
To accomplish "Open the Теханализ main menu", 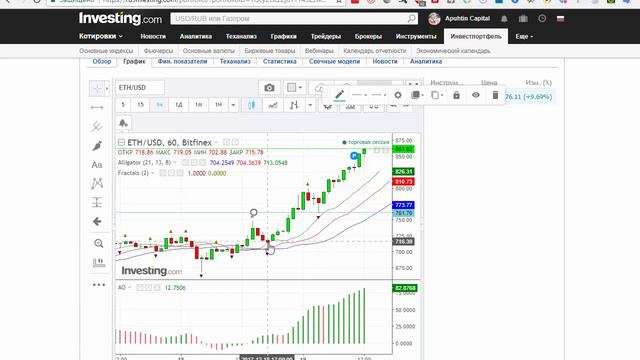I will click(241, 36).
